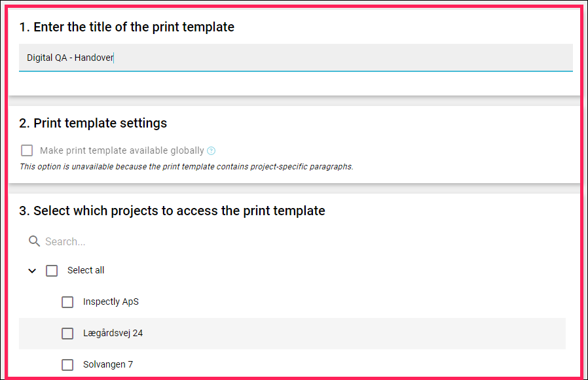Check the Solvangen 7 checkbox

[x=67, y=365]
